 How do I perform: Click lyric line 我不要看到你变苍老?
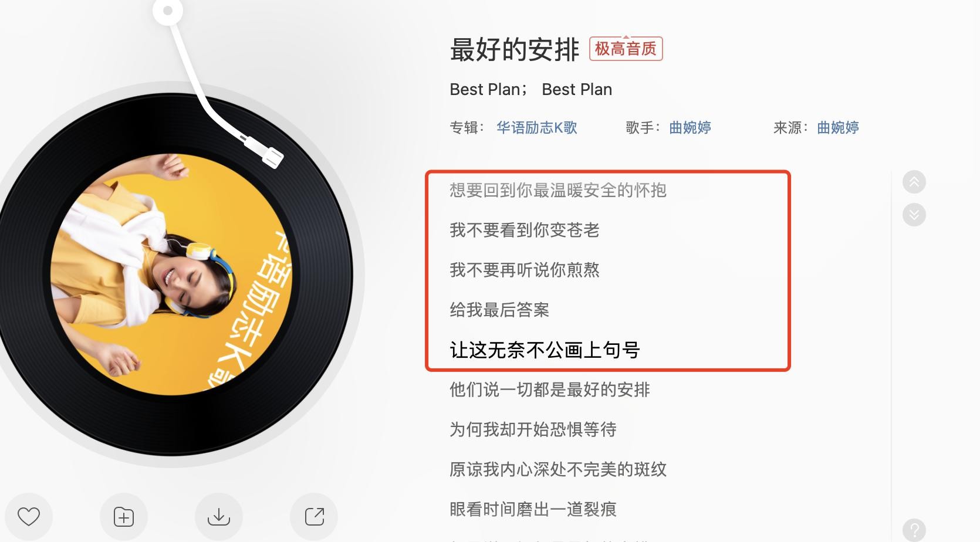coord(525,230)
